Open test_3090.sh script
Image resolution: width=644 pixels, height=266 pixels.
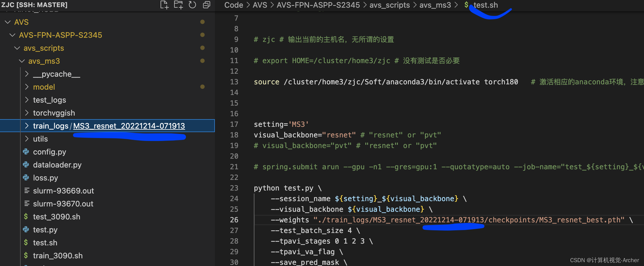coord(57,217)
